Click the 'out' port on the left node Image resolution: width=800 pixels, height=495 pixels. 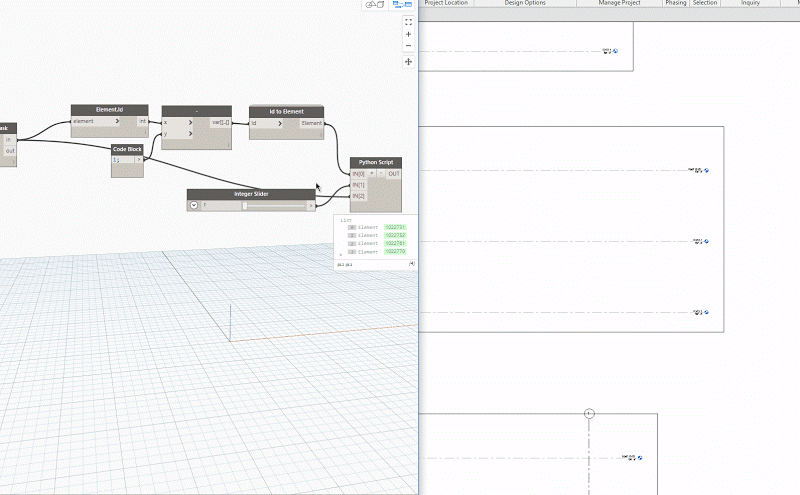pos(10,151)
